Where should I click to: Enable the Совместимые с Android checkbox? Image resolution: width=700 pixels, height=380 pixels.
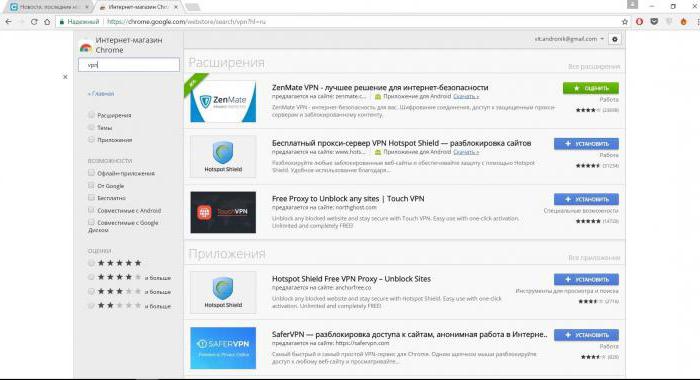[x=92, y=210]
